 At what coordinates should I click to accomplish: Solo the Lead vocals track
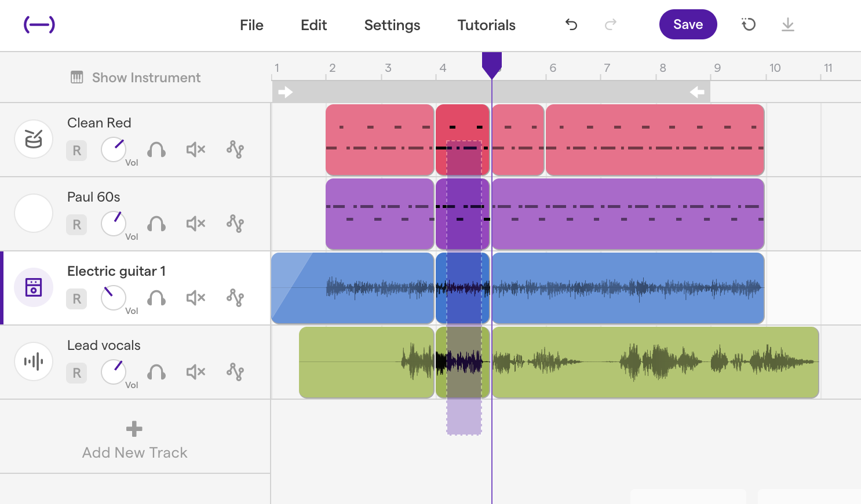tap(156, 372)
